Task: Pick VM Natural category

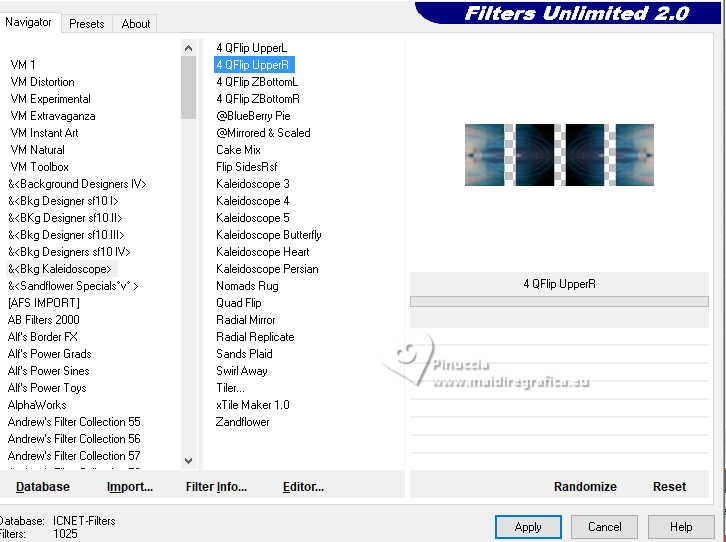Action: (x=38, y=150)
